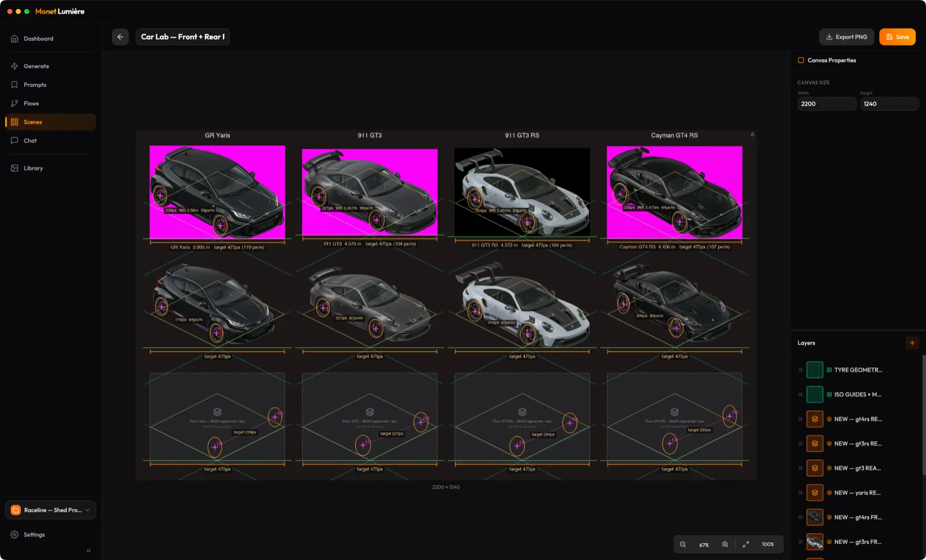Click the GR Yaris 3.995 m measurement label
Screen dimensions: 926x560
[217, 247]
